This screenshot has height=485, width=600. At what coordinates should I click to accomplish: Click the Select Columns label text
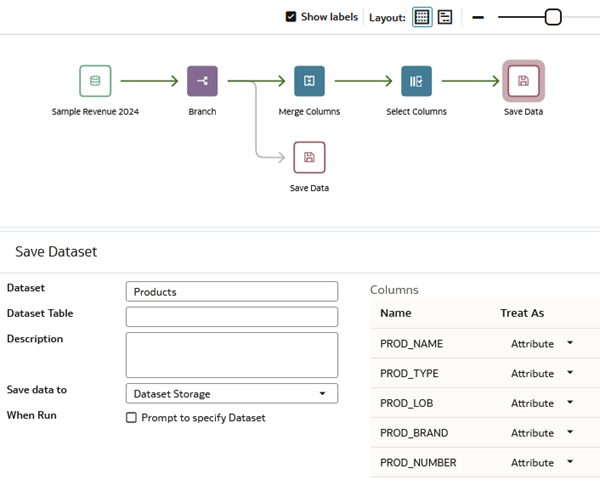coord(416,111)
